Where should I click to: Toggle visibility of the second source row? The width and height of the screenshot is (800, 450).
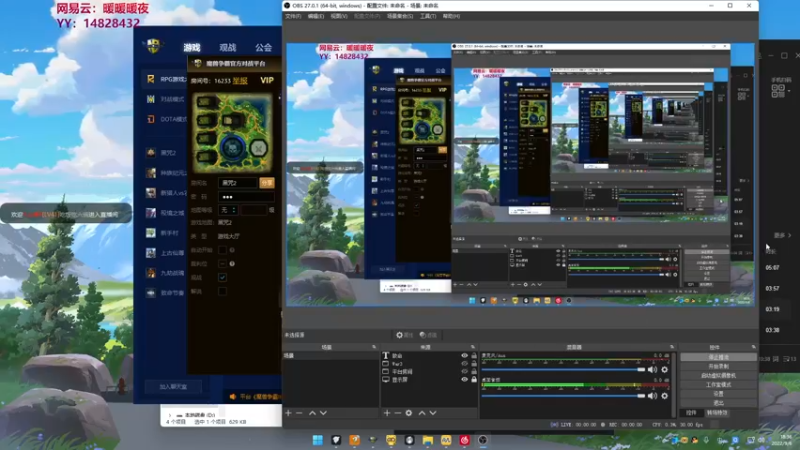[x=464, y=364]
